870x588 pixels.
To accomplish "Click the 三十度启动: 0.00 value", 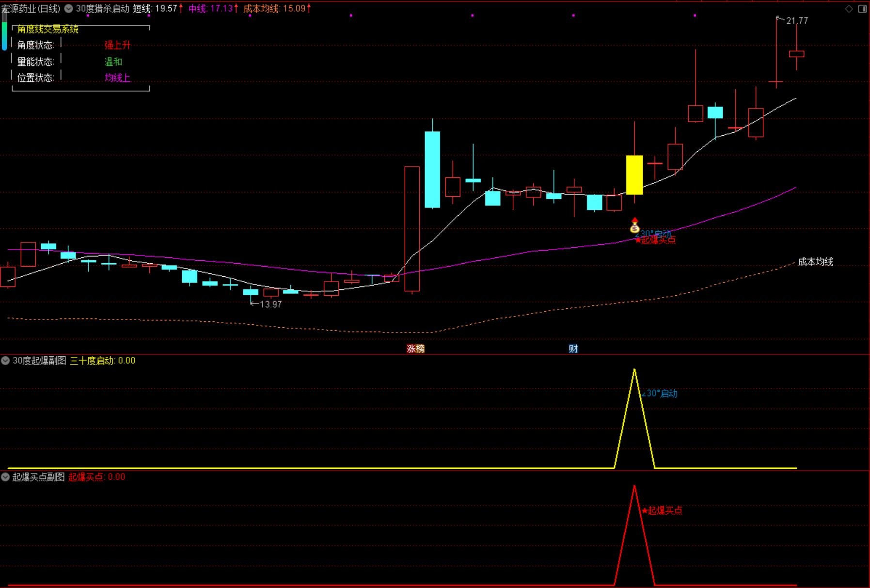I will 103,360.
